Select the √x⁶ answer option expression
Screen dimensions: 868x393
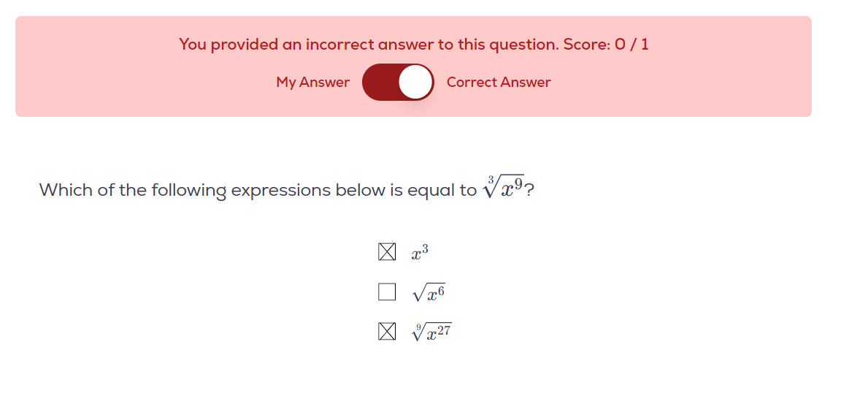click(x=429, y=294)
